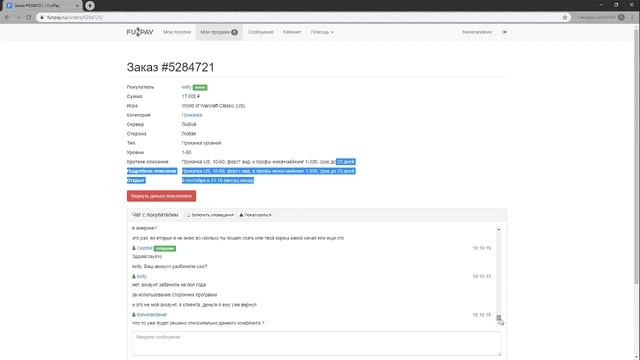Open the browser three-dot menu
The image size is (640, 360).
click(632, 18)
